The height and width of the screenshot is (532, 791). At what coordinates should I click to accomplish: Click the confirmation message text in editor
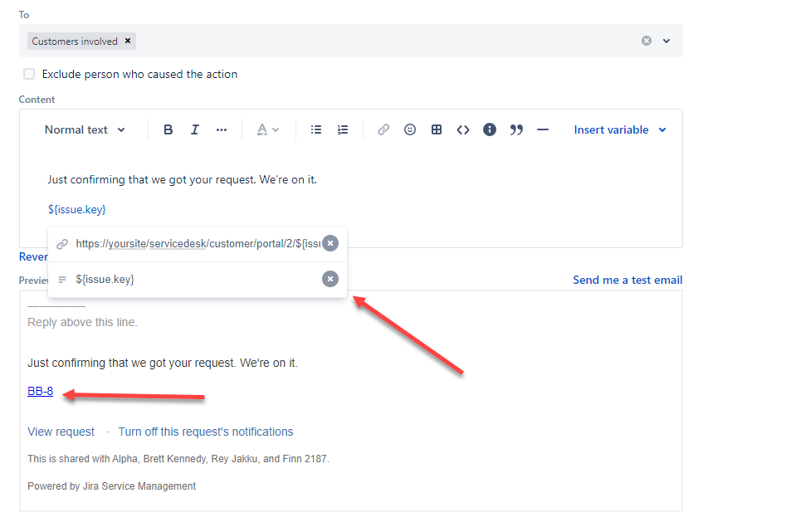click(x=182, y=180)
